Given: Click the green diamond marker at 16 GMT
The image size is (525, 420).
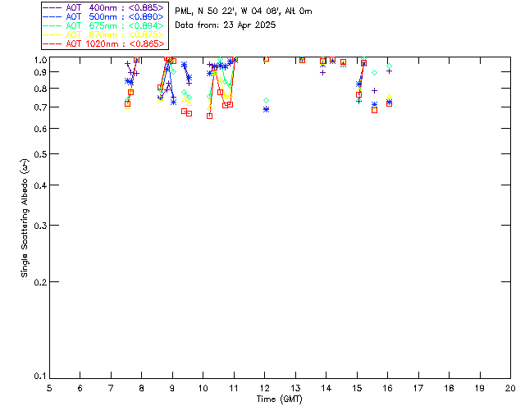Looking at the screenshot, I should click(389, 66).
